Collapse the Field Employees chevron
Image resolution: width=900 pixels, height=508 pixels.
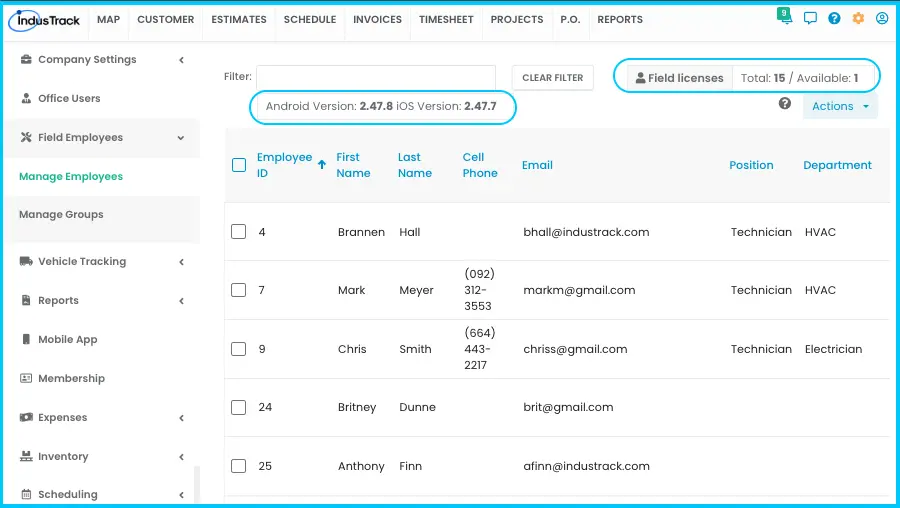tap(181, 138)
